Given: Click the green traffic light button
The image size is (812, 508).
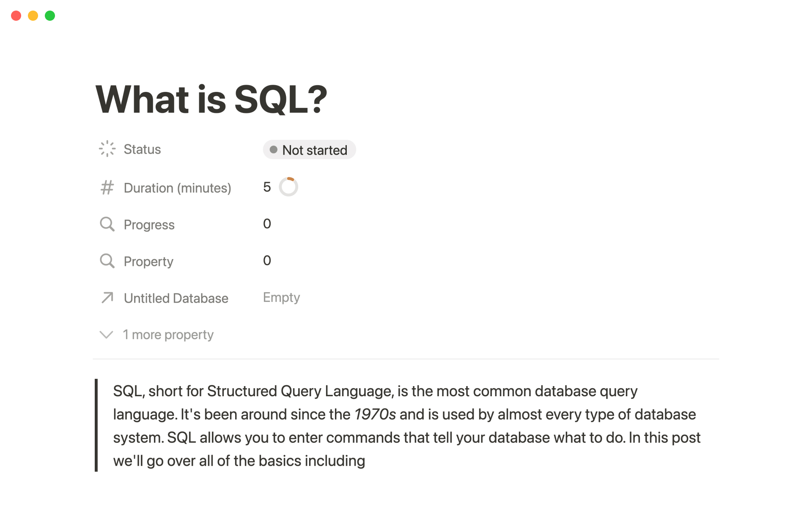Looking at the screenshot, I should 50,15.
